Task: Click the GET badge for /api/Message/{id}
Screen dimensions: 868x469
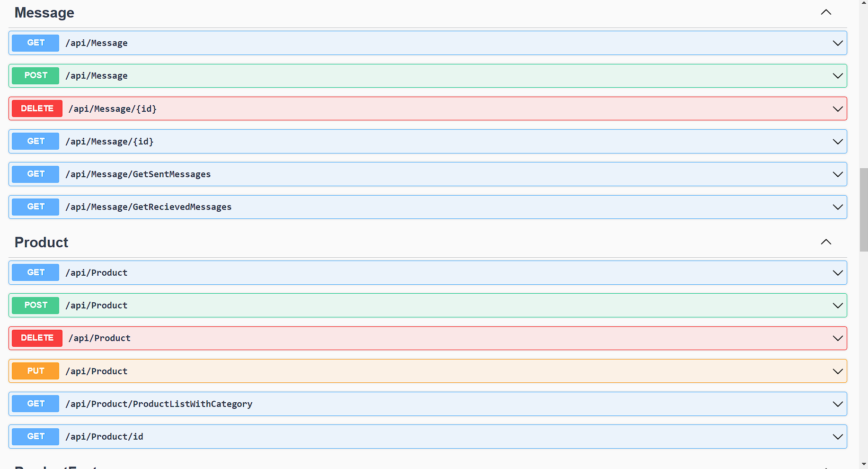Action: [x=35, y=141]
